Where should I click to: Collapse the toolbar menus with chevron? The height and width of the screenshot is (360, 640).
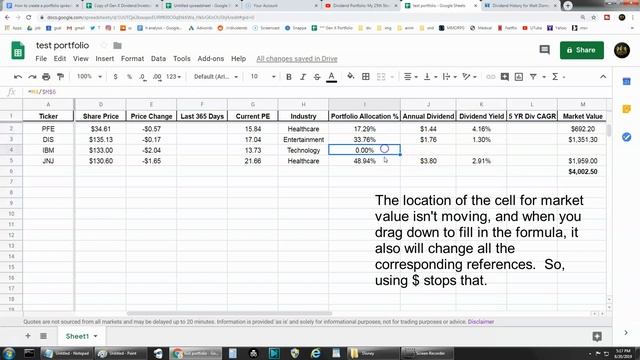(x=603, y=77)
